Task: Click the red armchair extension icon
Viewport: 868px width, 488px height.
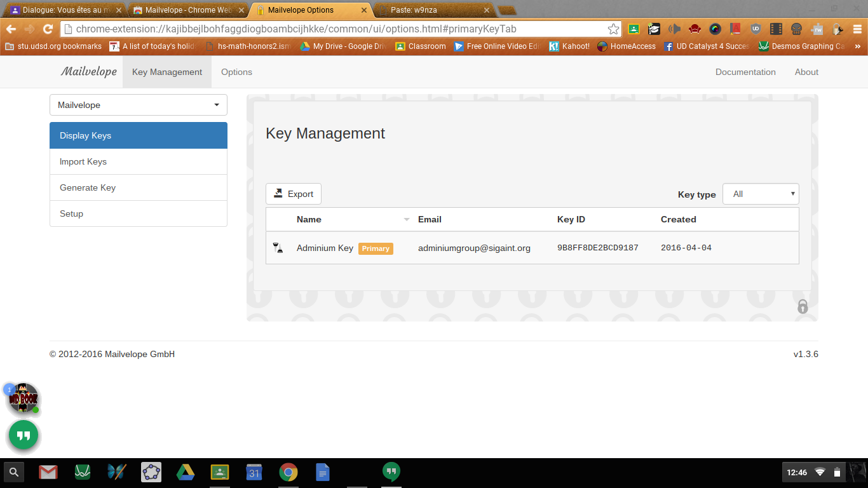Action: pyautogui.click(x=695, y=29)
